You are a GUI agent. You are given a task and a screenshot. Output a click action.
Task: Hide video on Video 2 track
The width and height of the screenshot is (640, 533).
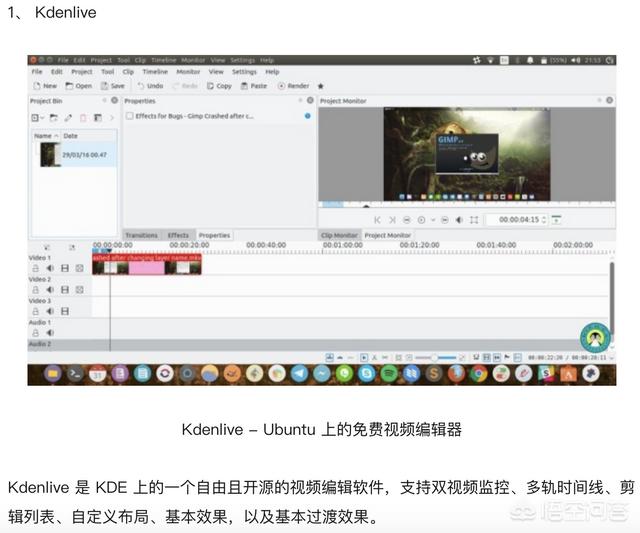65,290
